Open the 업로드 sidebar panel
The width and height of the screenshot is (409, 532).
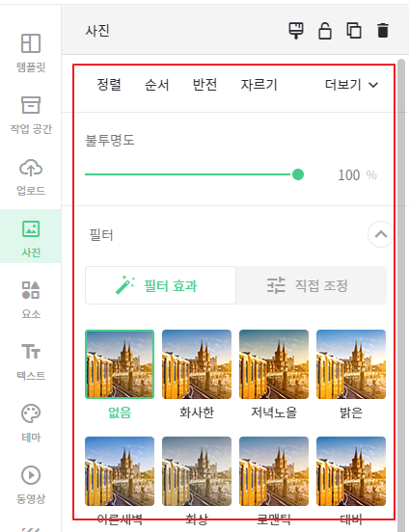(x=31, y=176)
